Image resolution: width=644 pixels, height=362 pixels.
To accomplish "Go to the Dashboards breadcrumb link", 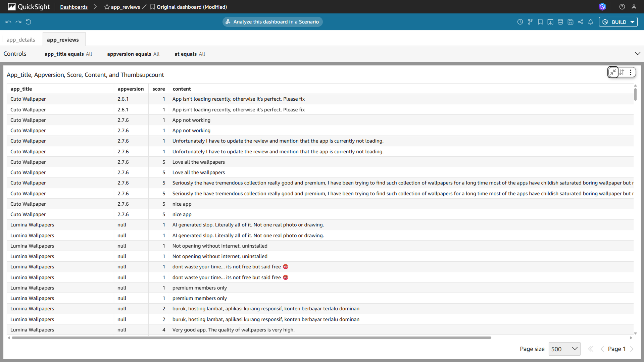I will [x=74, y=7].
